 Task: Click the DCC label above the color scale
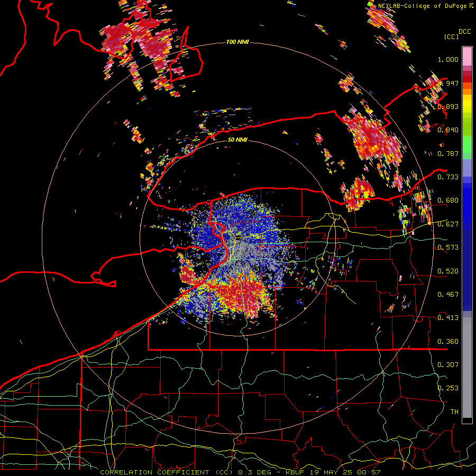click(464, 32)
